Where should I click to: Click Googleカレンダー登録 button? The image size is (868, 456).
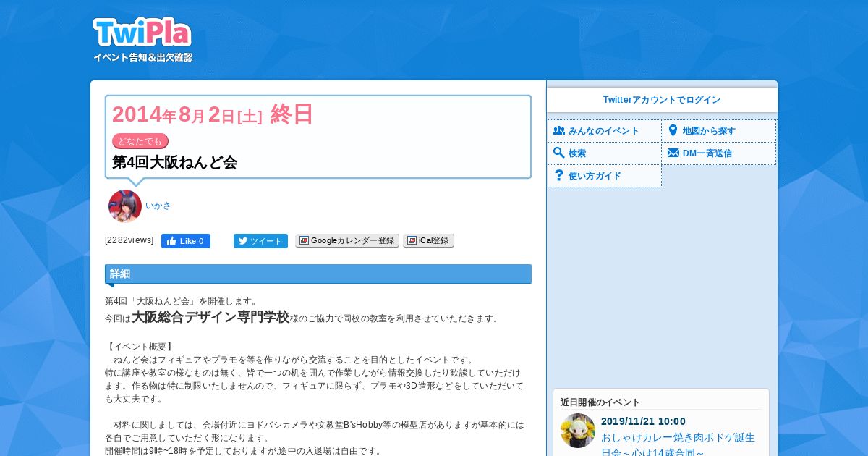pyautogui.click(x=347, y=240)
